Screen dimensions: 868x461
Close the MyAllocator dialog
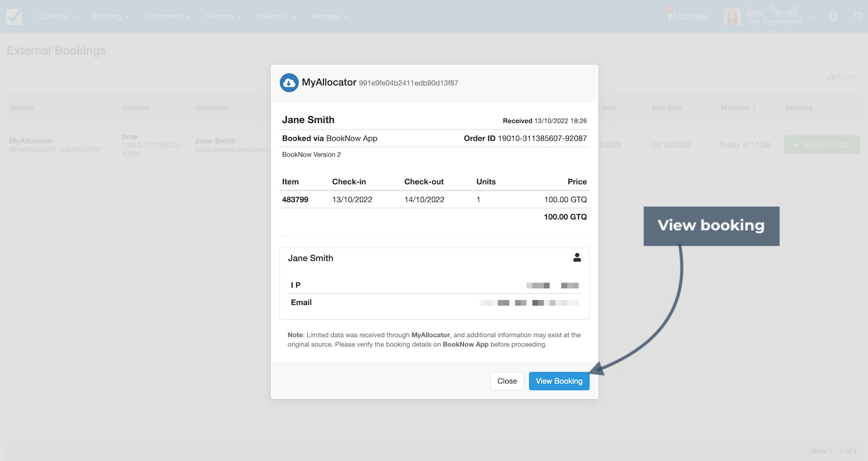(x=507, y=381)
